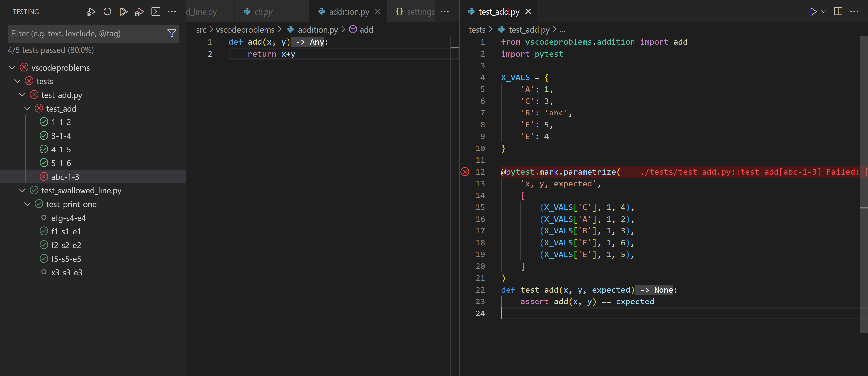Collapse the test_add.py node
The image size is (868, 376).
pyautogui.click(x=23, y=95)
